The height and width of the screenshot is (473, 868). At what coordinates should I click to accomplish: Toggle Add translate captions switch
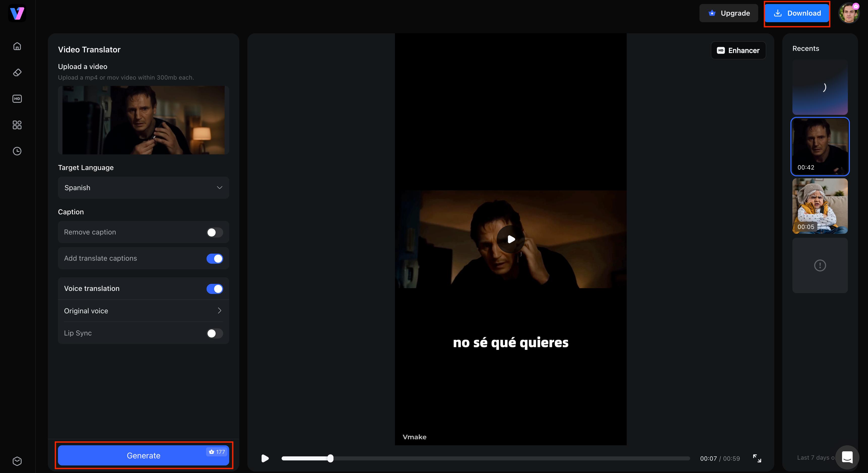pos(215,258)
